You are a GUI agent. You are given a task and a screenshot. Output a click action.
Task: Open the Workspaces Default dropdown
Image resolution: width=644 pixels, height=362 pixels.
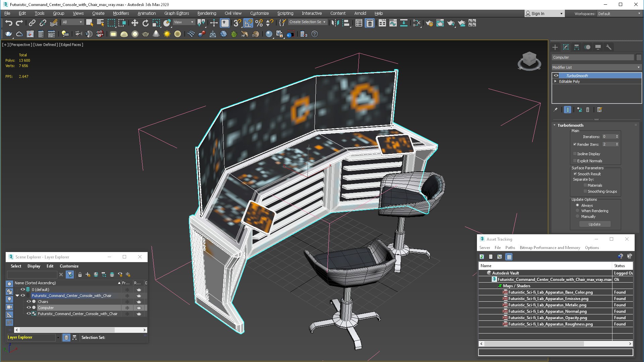619,14
